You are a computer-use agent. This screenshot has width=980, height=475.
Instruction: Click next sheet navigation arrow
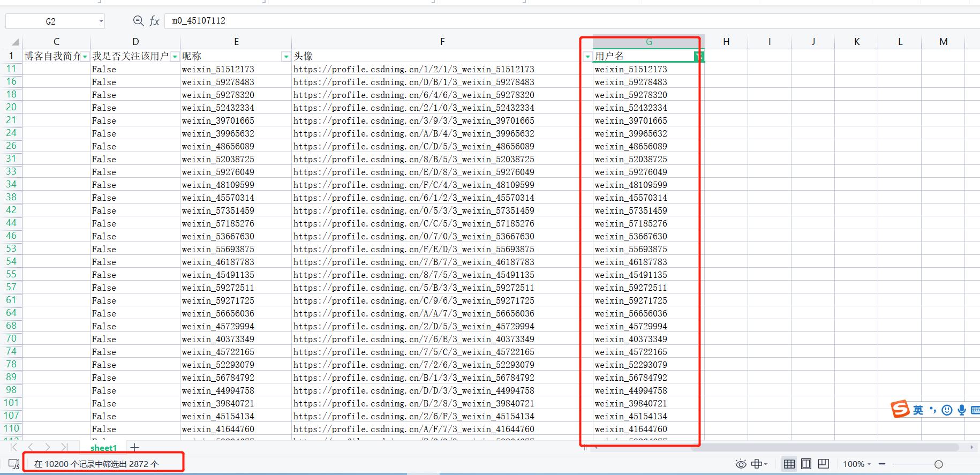pos(48,447)
